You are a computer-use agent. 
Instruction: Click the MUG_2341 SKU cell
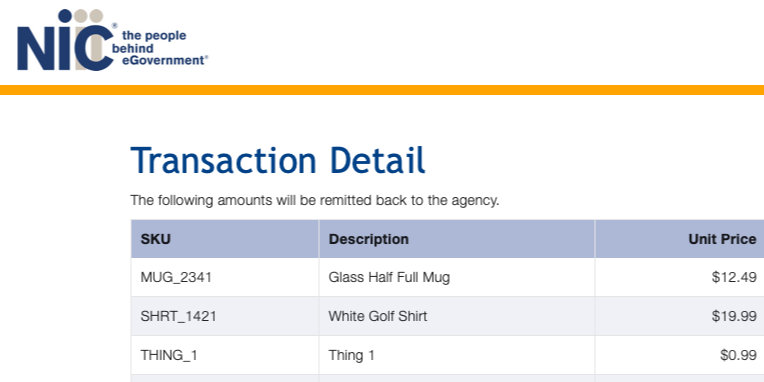pyautogui.click(x=225, y=277)
